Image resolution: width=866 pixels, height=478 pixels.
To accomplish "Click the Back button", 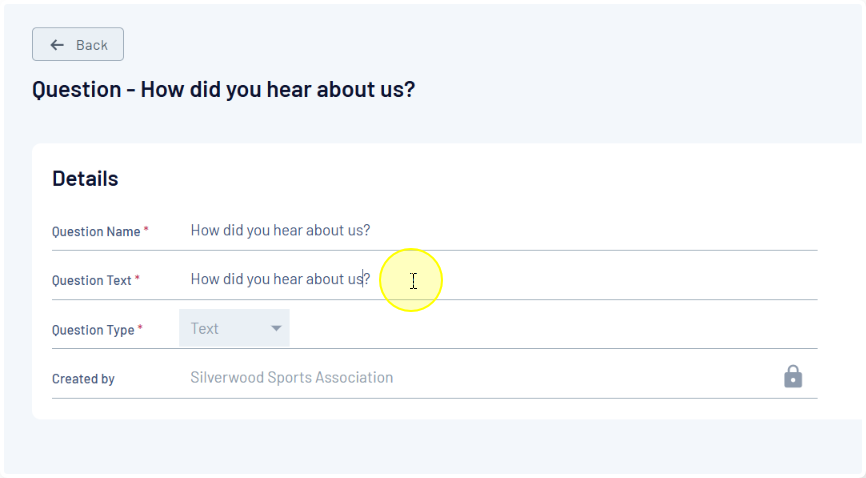I will (x=78, y=45).
